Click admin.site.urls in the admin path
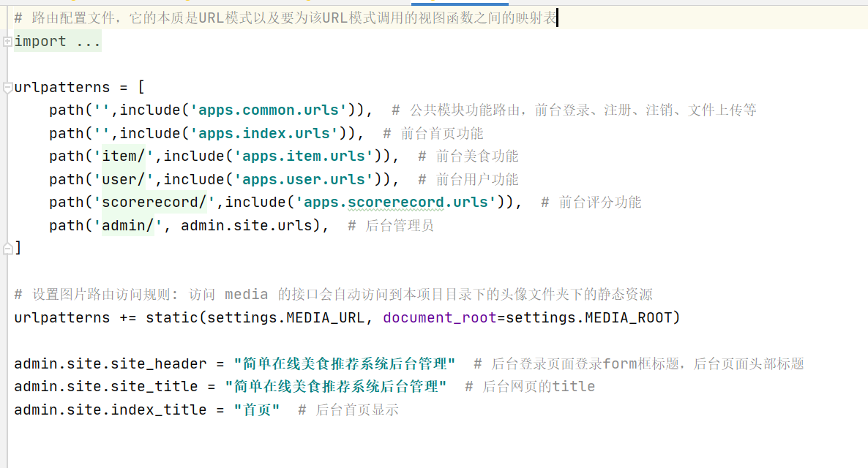Viewport: 868px width, 468px height. coord(247,226)
